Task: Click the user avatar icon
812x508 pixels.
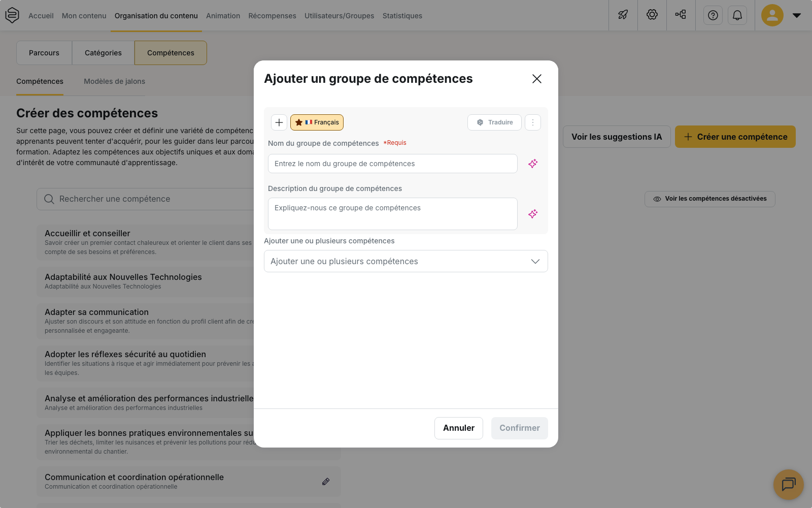Action: tap(772, 15)
